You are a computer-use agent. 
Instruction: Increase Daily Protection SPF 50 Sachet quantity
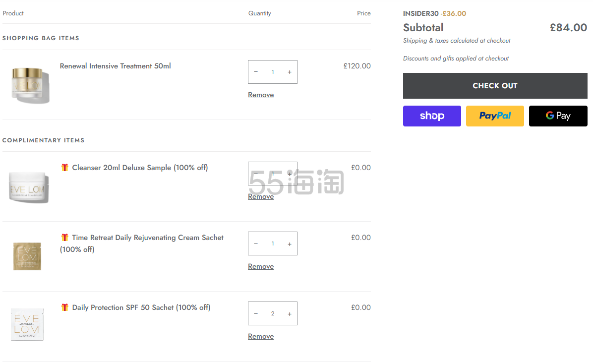[290, 314]
